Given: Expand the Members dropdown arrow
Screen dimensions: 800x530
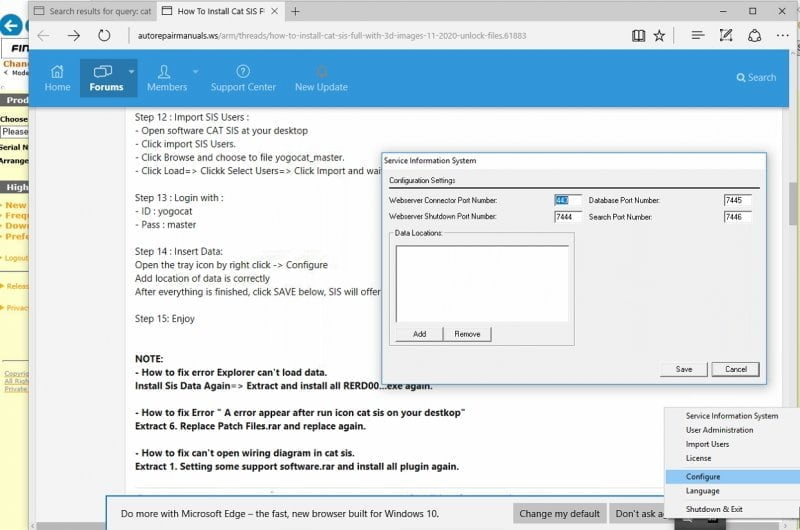Looking at the screenshot, I should [195, 71].
